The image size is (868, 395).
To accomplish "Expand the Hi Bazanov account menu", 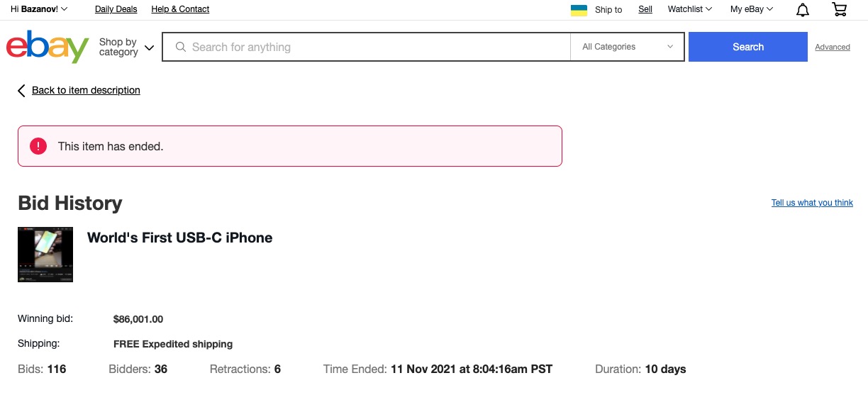I will pyautogui.click(x=39, y=9).
